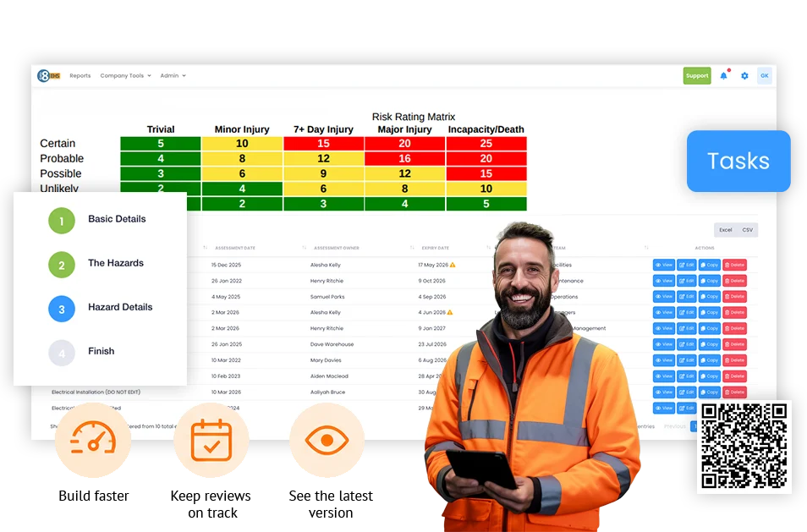This screenshot has height=532, width=807.
Task: Click the blue Tasks tile
Action: pyautogui.click(x=738, y=161)
